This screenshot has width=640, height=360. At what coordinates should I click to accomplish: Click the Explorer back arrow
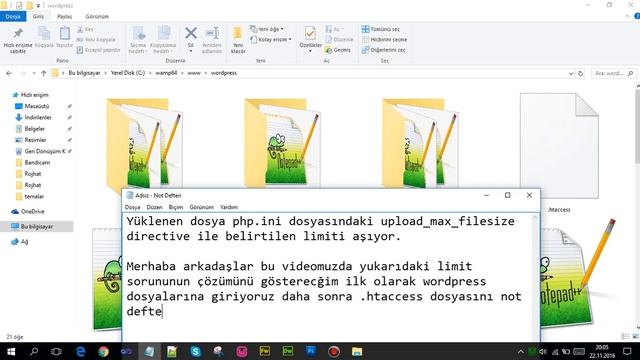(x=9, y=73)
